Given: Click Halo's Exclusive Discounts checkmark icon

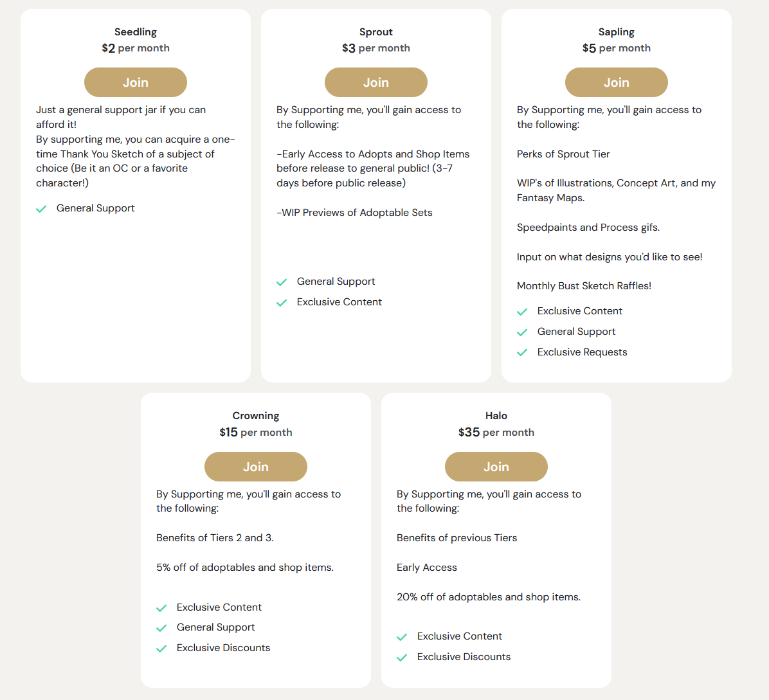Looking at the screenshot, I should point(402,658).
